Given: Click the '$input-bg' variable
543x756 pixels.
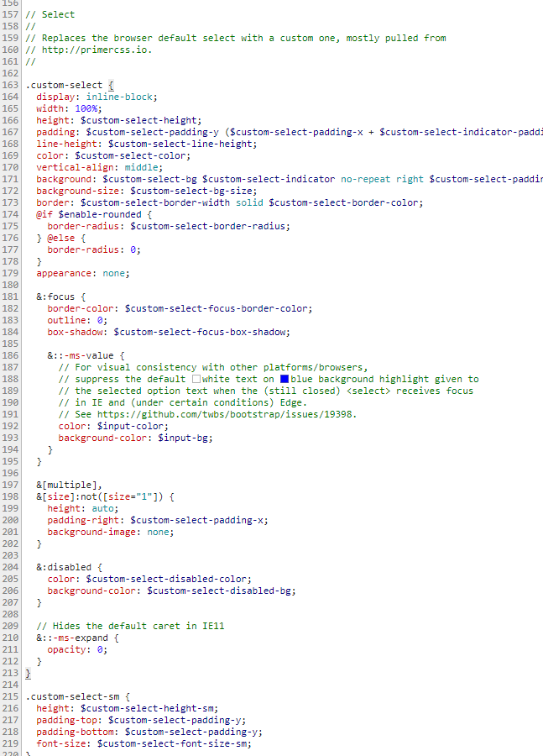Looking at the screenshot, I should 183,438.
